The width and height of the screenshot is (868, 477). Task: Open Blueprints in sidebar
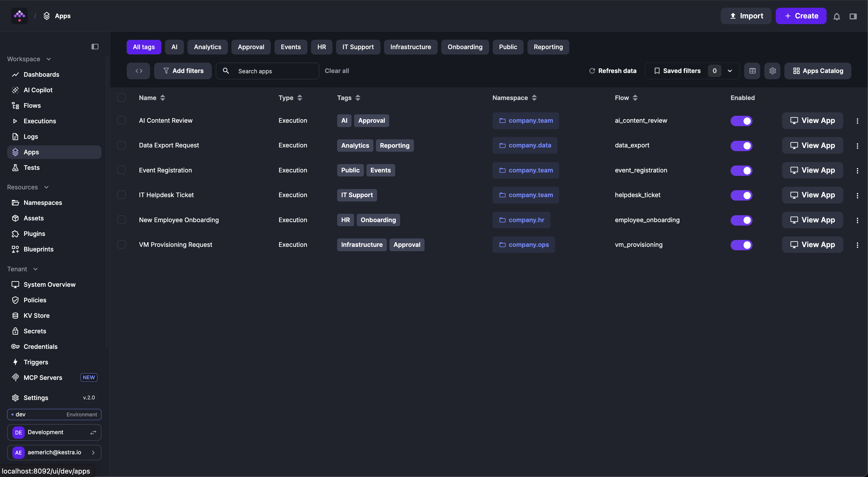pos(54,249)
